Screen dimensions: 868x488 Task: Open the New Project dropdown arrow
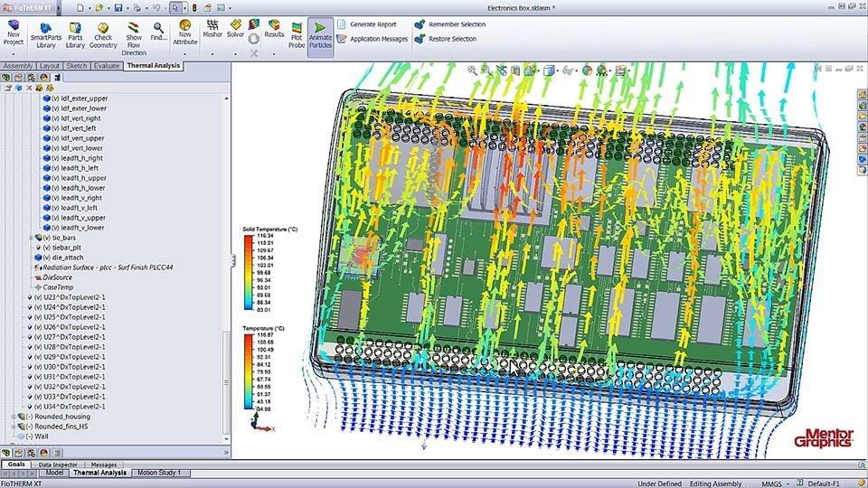[14, 54]
